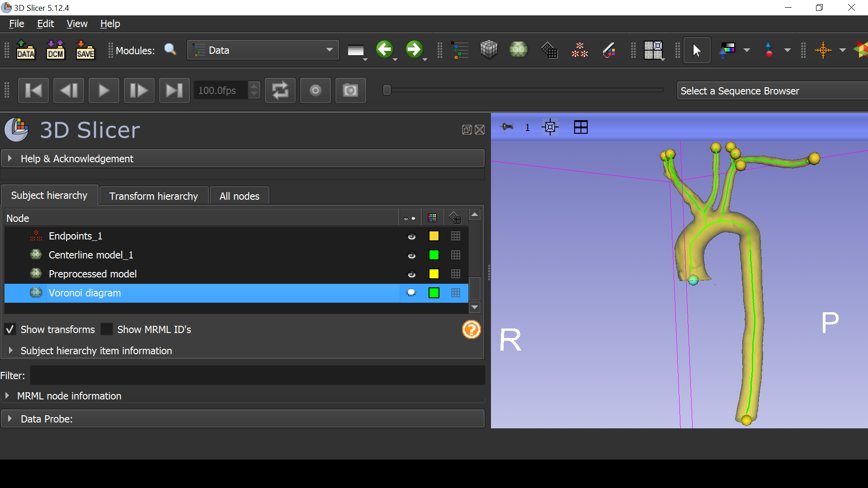Click the Endpoints_1 yellow color swatch
This screenshot has height=488, width=868.
pyautogui.click(x=434, y=236)
